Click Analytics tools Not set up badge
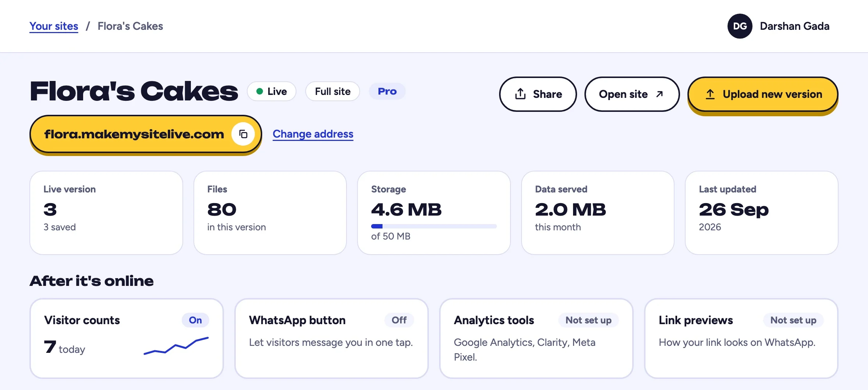868x390 pixels. point(588,320)
